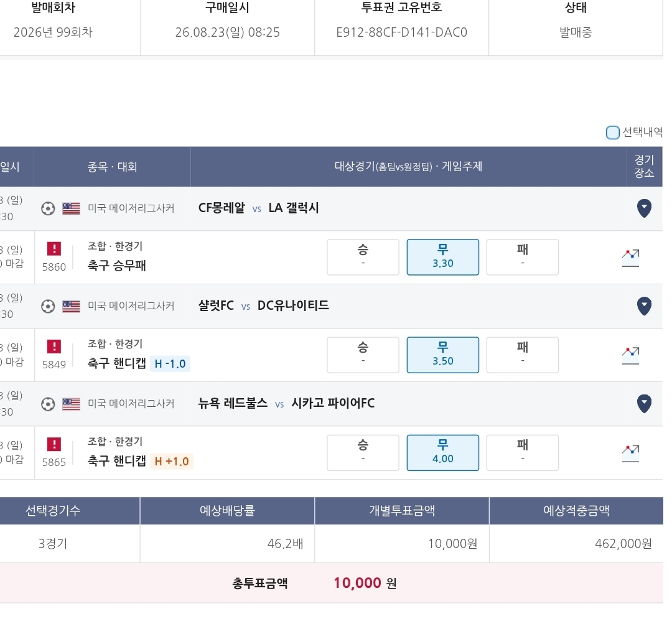Click US flag icon beside 샬럿FC match
Screen dimensions: 672x624
click(x=71, y=306)
